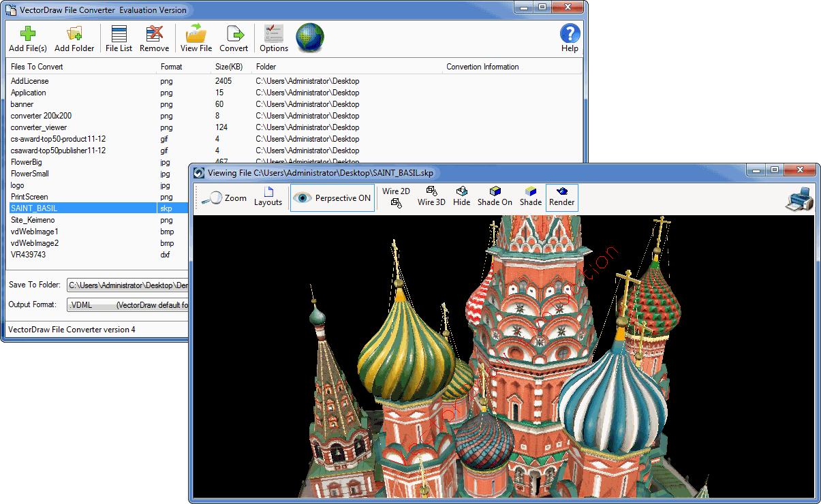Click the Remove toolbar icon

(155, 39)
